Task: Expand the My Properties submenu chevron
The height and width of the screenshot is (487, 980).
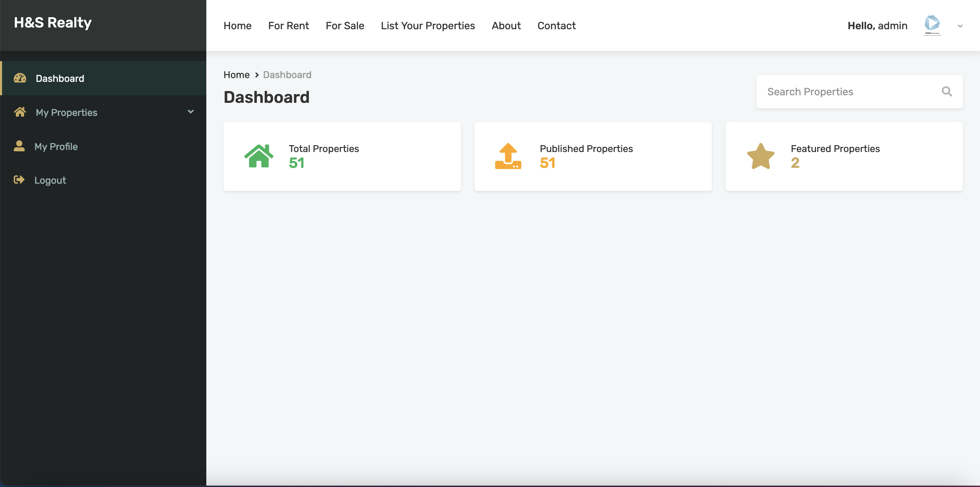Action: click(190, 111)
